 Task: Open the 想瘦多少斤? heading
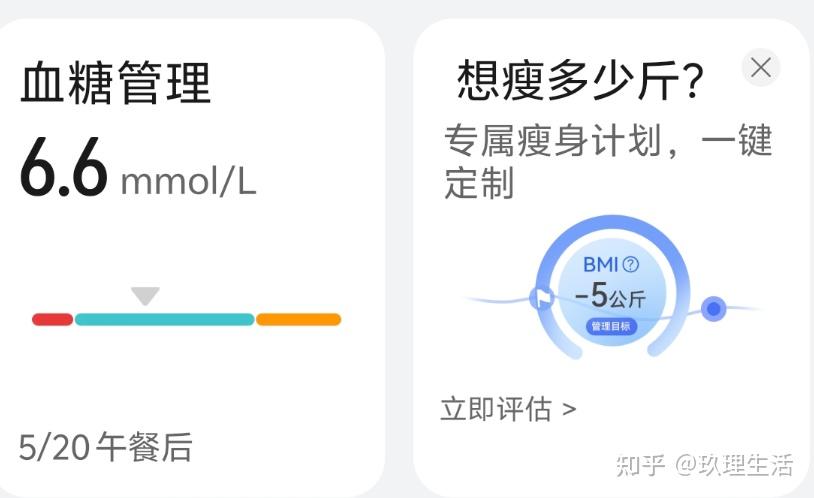tap(580, 79)
